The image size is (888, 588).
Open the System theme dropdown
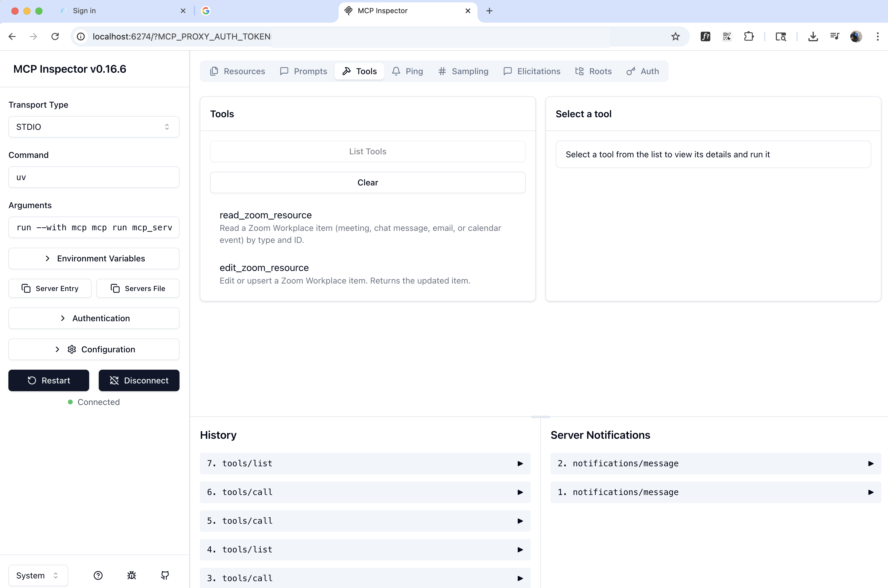38,575
